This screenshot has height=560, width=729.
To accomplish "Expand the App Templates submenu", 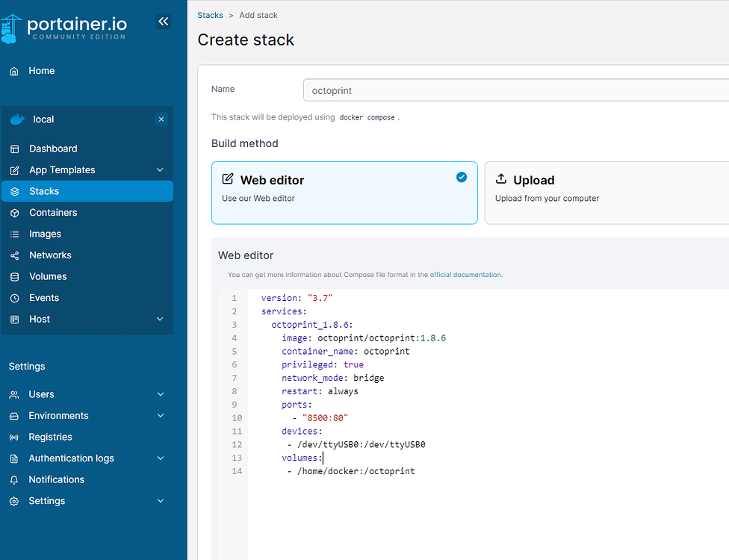I will [160, 170].
